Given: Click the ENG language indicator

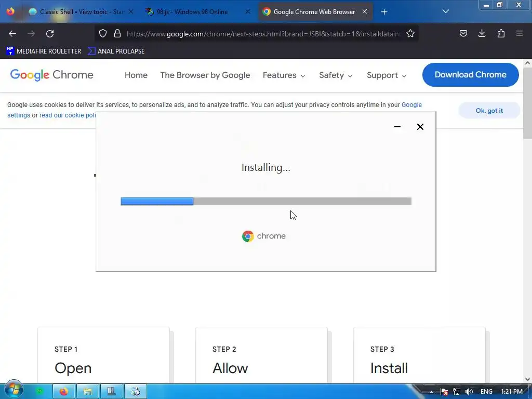Looking at the screenshot, I should [x=486, y=392].
